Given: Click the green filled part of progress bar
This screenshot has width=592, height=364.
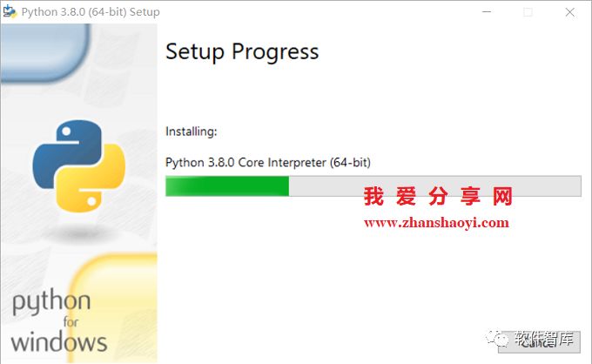Looking at the screenshot, I should pyautogui.click(x=227, y=186).
